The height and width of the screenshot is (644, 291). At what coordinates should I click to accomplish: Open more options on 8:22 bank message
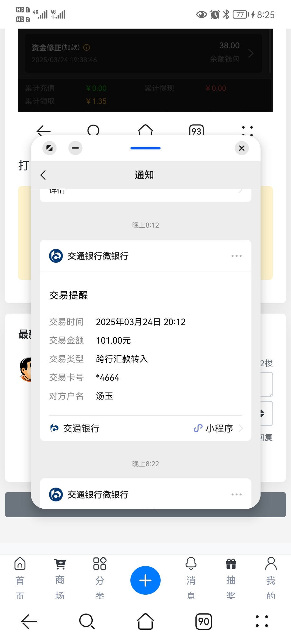[236, 494]
